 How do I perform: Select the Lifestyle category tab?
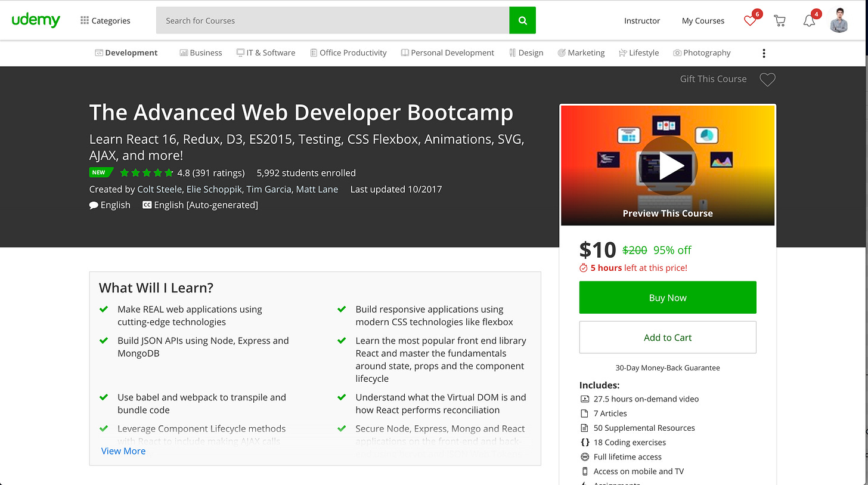(x=639, y=52)
